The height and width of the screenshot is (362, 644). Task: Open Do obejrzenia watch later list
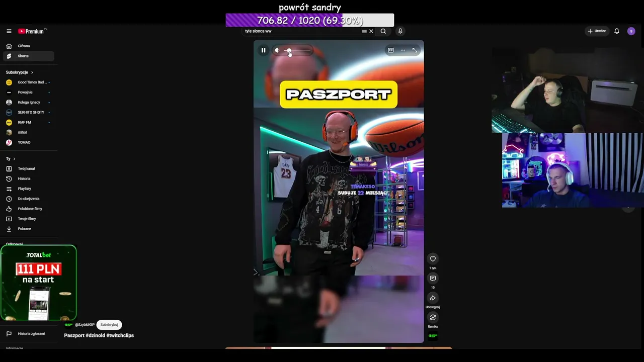28,199
